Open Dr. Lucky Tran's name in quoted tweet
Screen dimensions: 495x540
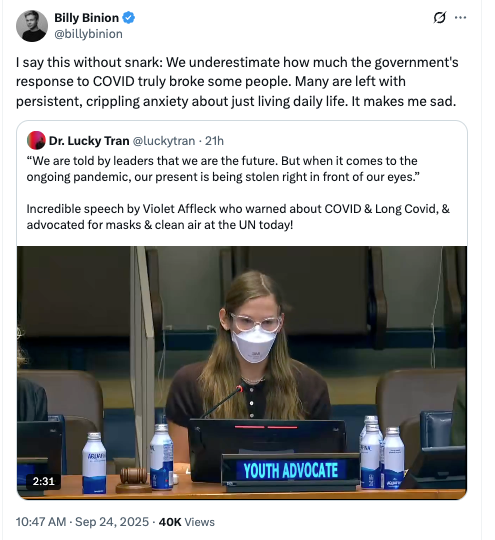[89, 141]
